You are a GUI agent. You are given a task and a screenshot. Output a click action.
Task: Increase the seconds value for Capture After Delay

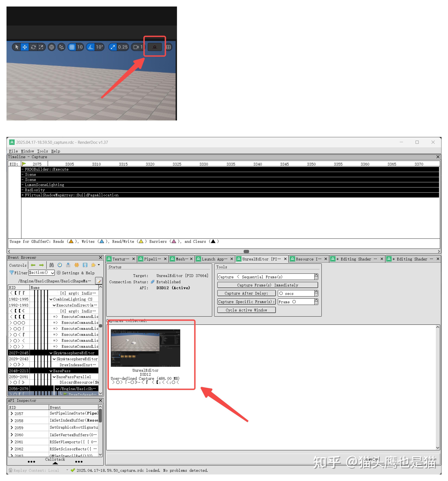pos(316,292)
